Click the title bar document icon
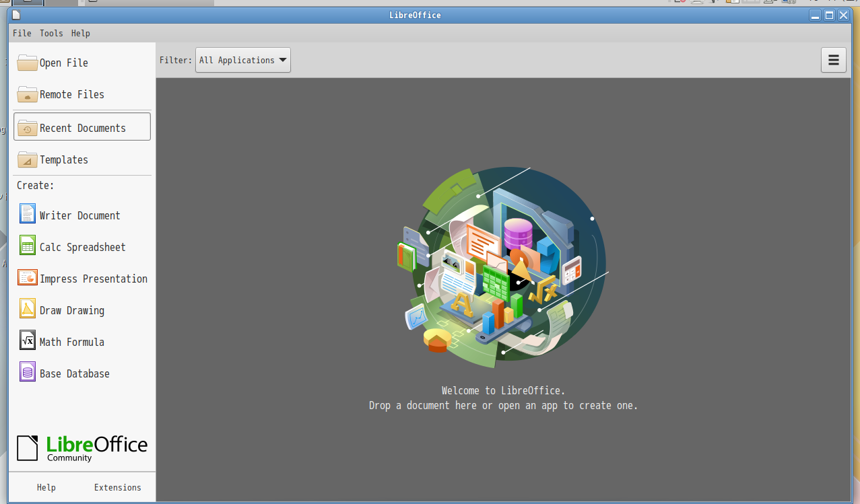This screenshot has width=860, height=504. [17, 15]
